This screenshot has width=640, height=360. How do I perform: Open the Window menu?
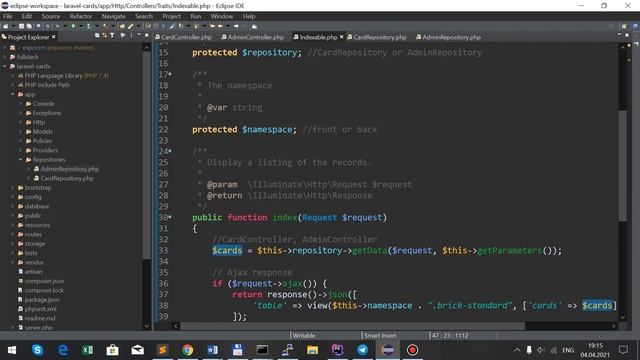click(222, 16)
